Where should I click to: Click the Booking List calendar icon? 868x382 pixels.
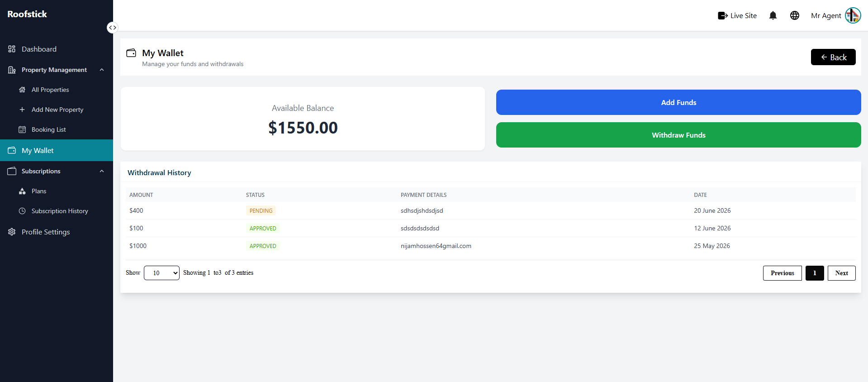(22, 129)
